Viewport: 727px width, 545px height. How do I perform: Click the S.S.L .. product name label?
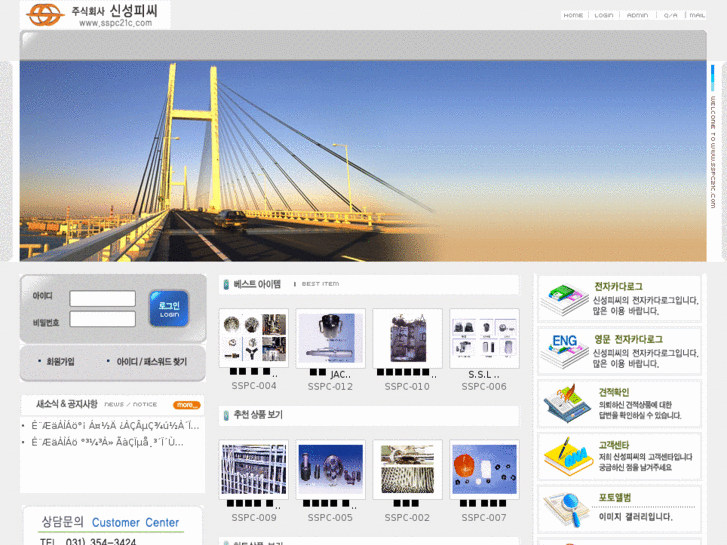click(x=484, y=374)
